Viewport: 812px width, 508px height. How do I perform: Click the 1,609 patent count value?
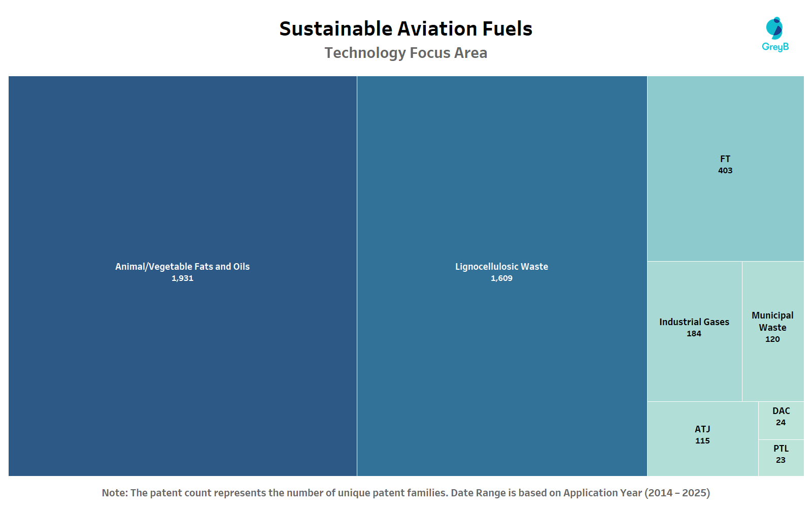click(x=501, y=278)
